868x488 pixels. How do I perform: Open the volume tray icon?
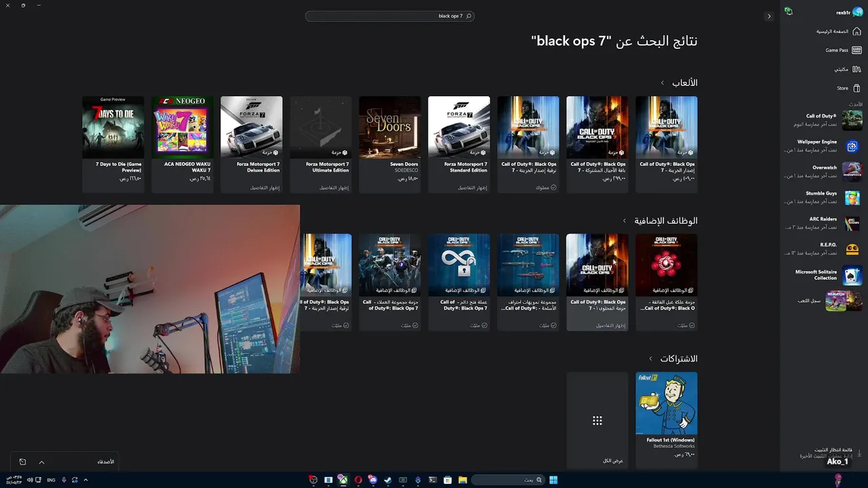tap(30, 480)
